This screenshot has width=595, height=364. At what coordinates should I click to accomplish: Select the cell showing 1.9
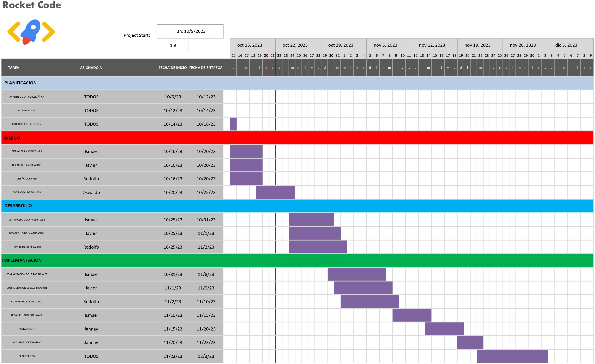tap(173, 45)
